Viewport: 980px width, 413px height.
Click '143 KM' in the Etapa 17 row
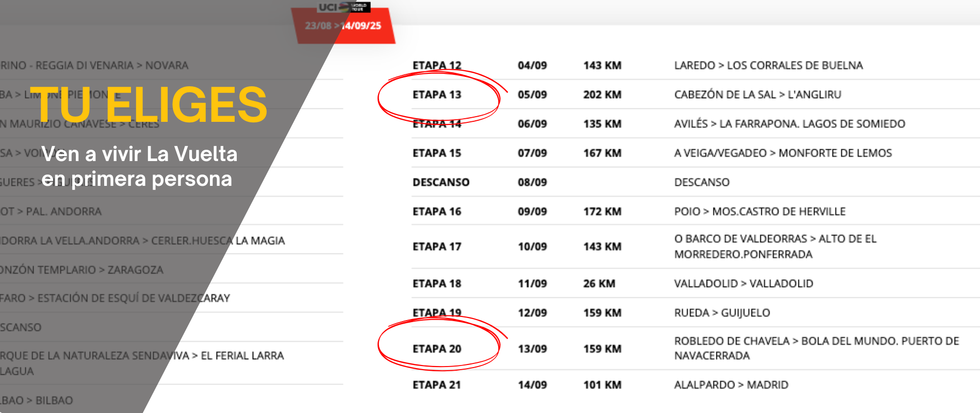pyautogui.click(x=602, y=247)
